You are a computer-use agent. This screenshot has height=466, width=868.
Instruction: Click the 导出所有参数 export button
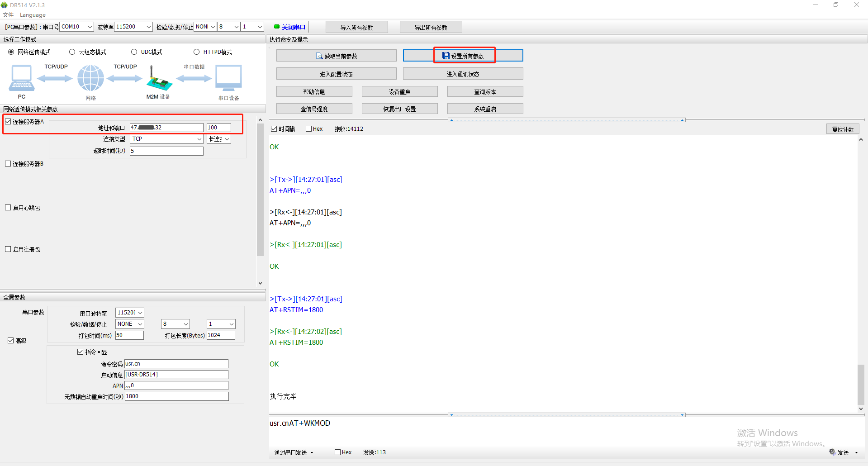431,28
